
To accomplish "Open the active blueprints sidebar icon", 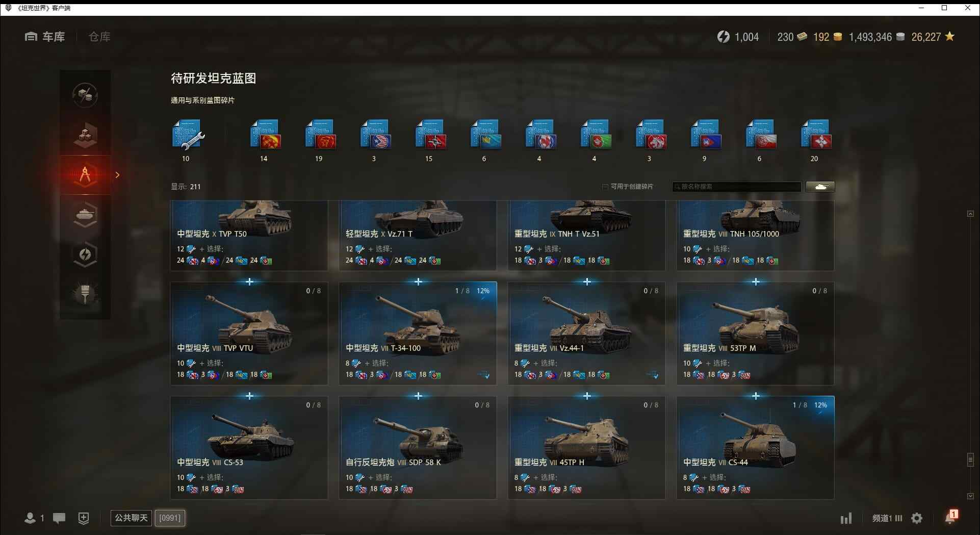I will pos(85,174).
